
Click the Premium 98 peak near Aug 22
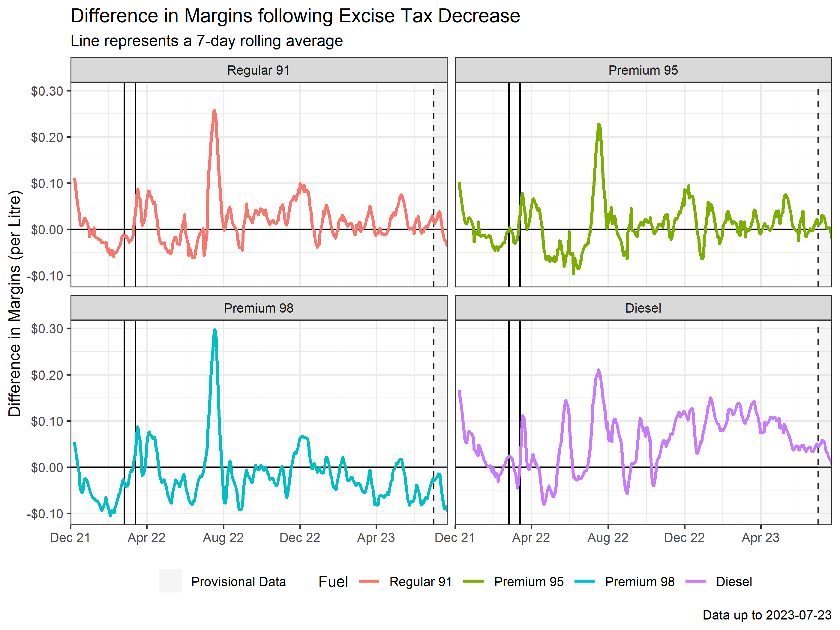(215, 330)
